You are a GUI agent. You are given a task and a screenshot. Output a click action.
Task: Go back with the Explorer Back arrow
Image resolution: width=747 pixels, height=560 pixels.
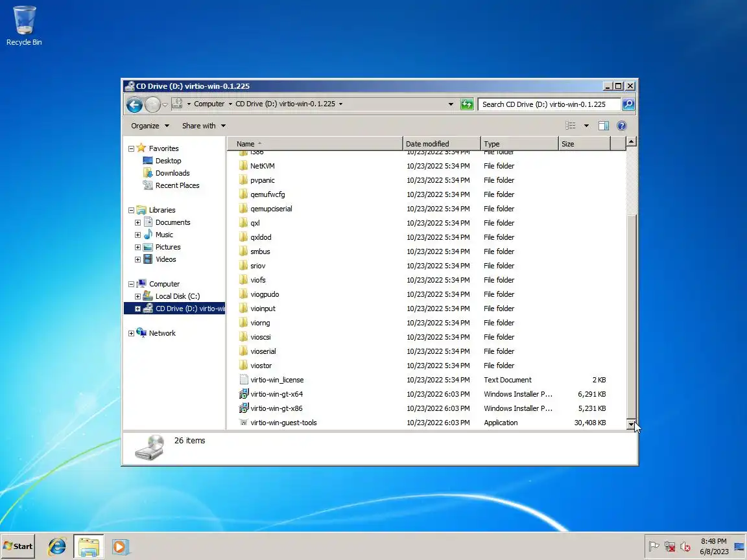click(x=134, y=104)
